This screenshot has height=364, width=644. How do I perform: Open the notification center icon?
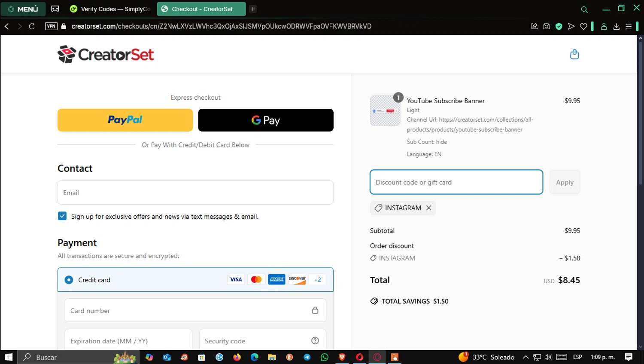coord(629,357)
